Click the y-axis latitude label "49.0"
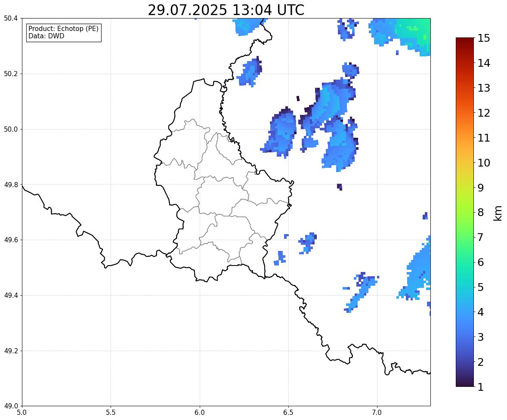Screen dimensions: 507x420 tap(11, 406)
